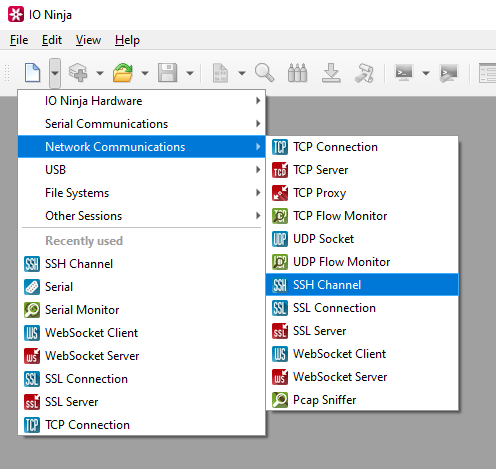Click the Add Layer toolbar icon
Image resolution: width=496 pixels, height=469 pixels.
tap(78, 72)
